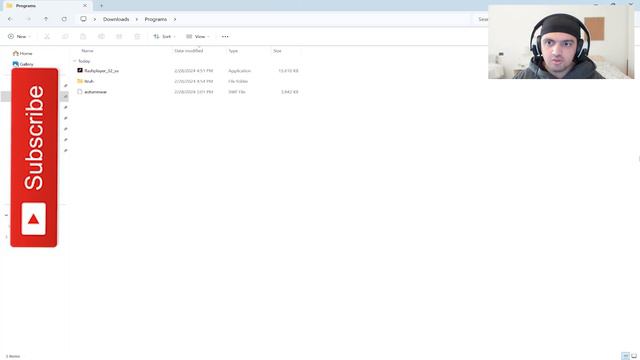The image size is (640, 360).
Task: Close the Programs tab
Action: click(x=85, y=6)
